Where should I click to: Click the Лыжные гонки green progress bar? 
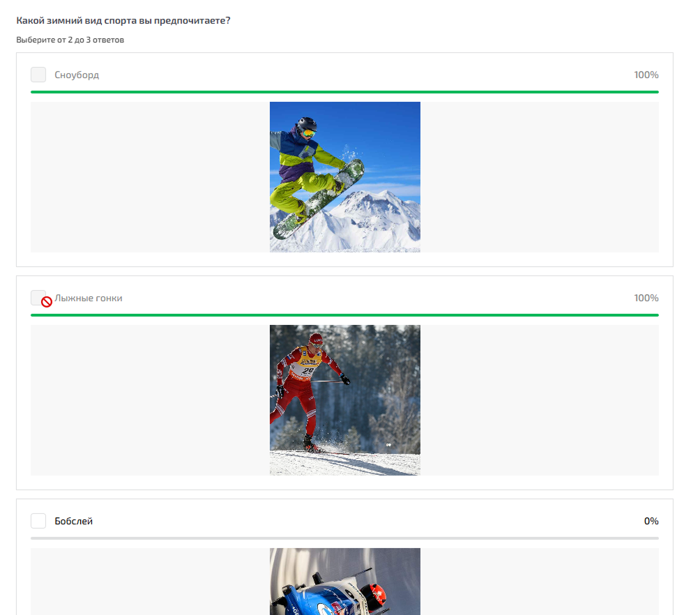(x=344, y=315)
